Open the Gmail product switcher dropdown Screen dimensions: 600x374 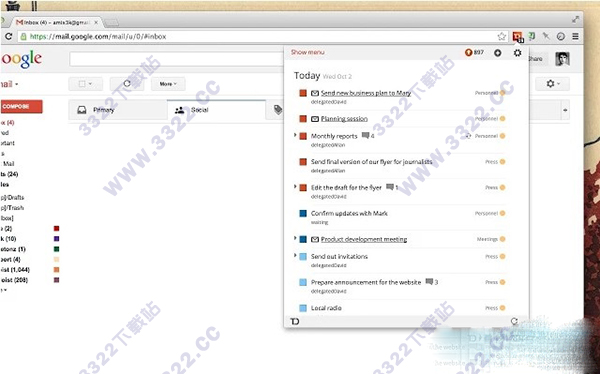(x=10, y=84)
